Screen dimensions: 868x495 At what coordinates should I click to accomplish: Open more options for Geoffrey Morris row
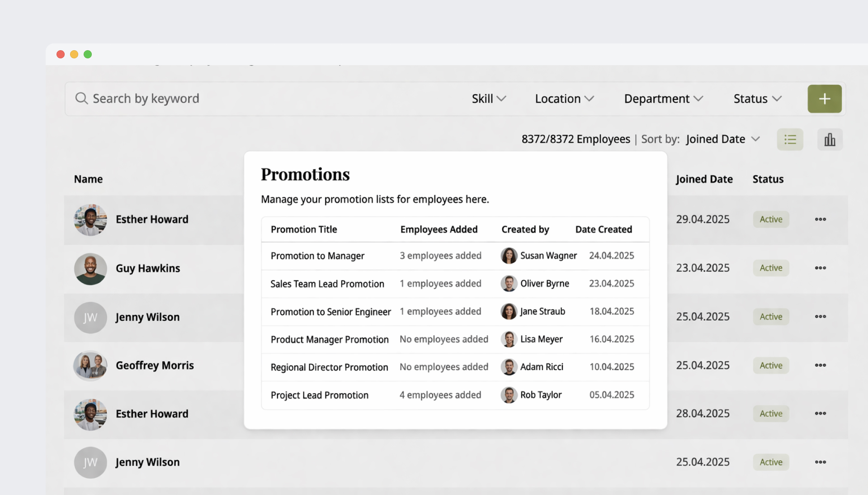(x=820, y=365)
